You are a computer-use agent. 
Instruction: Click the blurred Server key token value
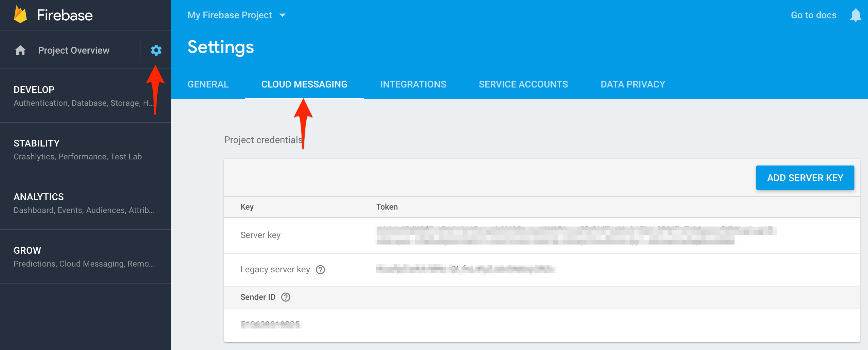point(576,235)
